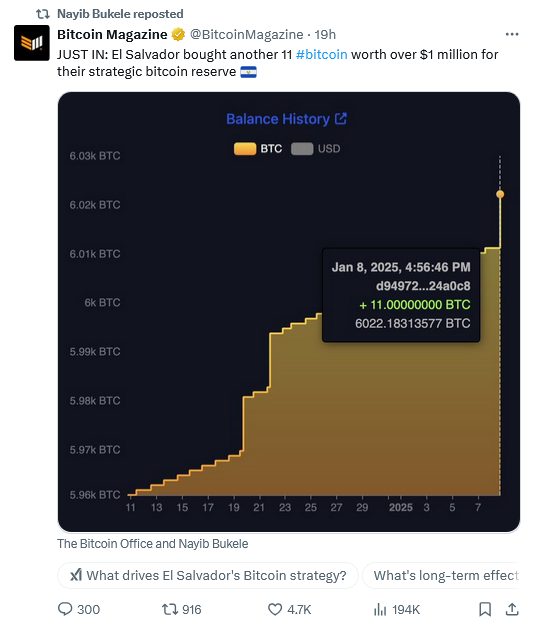The image size is (535, 628).
Task: Click the reply comment icon
Action: [x=65, y=609]
